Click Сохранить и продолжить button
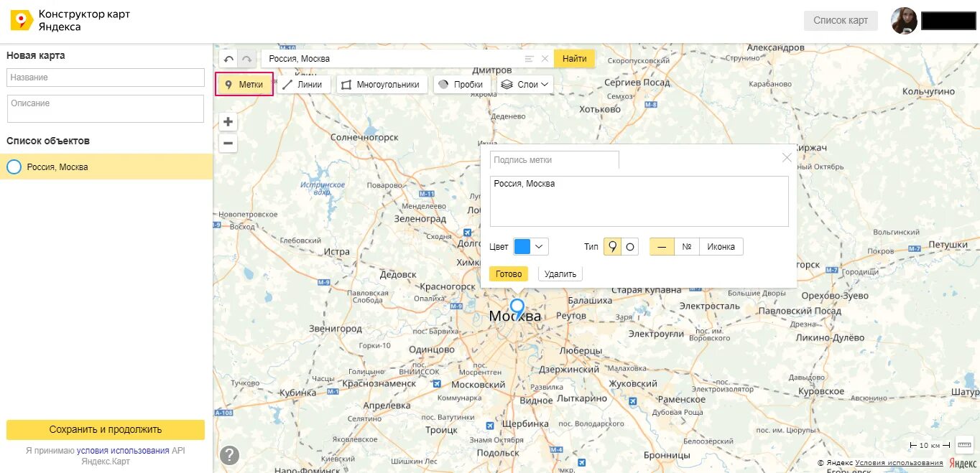Screen dimensions: 980x473 [106, 430]
